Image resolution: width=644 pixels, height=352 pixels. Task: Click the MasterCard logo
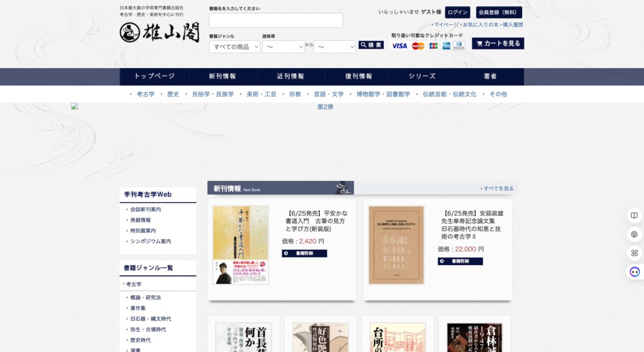tap(418, 46)
